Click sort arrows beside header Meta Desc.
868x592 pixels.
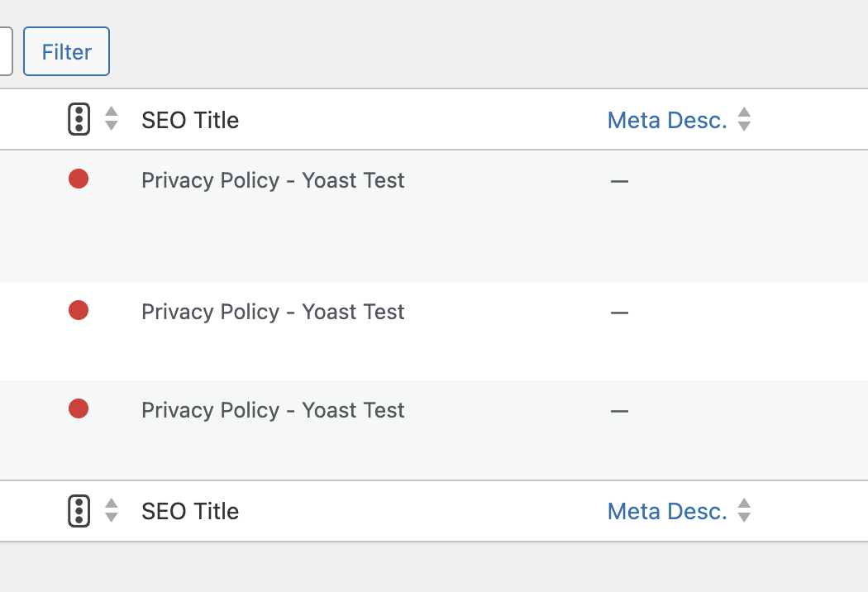pos(744,119)
